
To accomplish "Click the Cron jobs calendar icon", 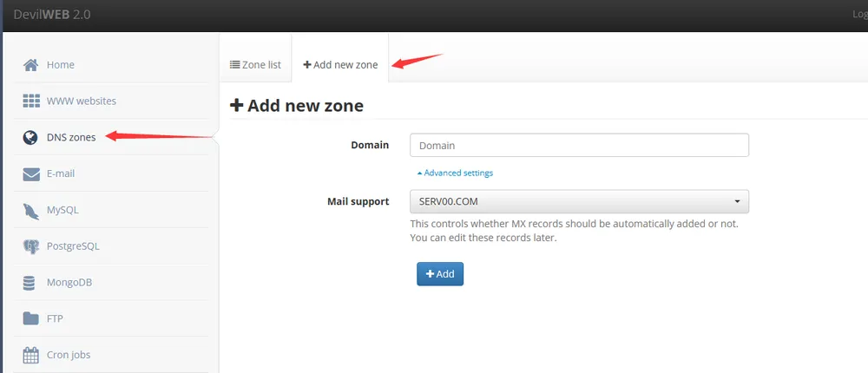I will point(31,355).
